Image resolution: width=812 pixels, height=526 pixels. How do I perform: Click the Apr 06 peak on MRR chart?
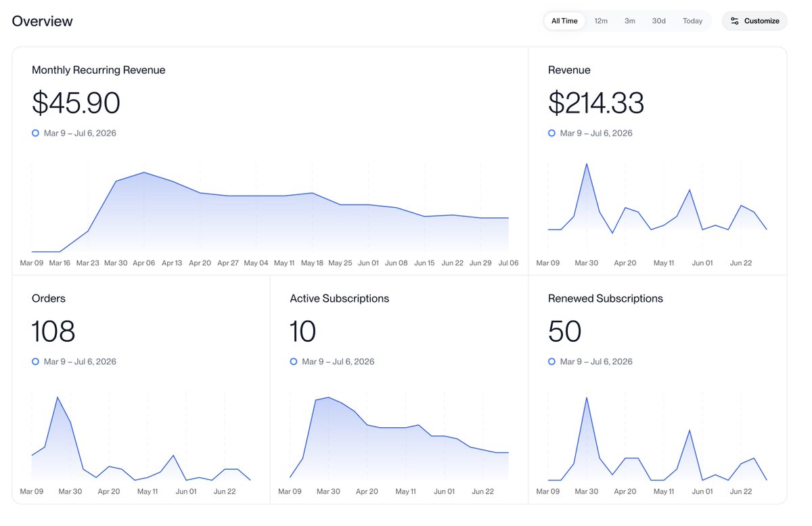tap(144, 173)
